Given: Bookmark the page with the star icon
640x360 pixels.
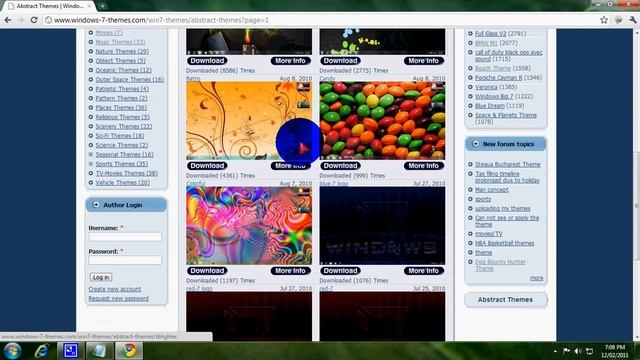Looking at the screenshot, I should 604,20.
